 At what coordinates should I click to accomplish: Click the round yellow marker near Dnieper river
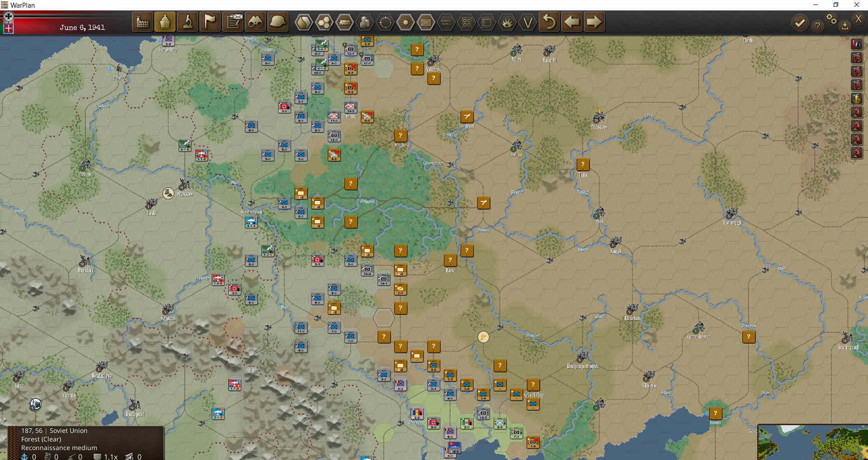click(x=483, y=337)
